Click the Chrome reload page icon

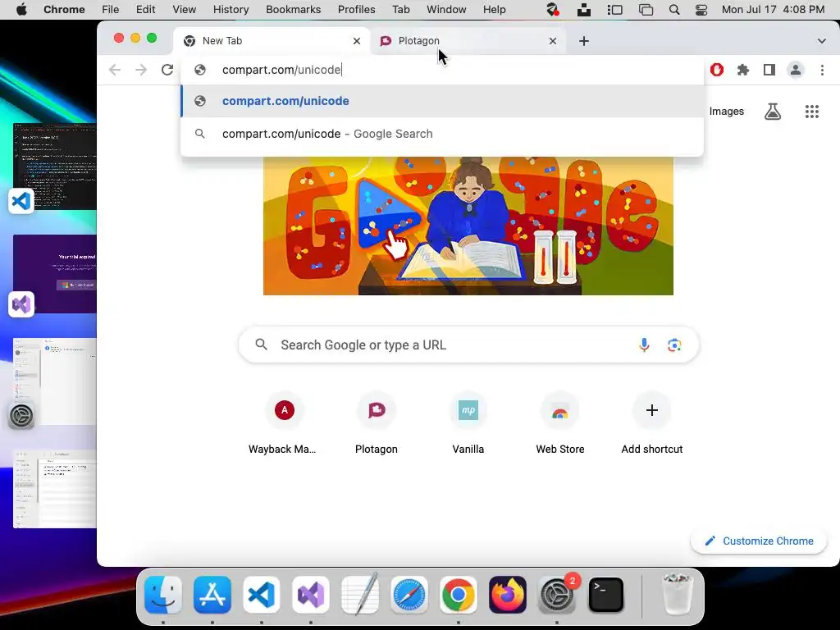[167, 70]
